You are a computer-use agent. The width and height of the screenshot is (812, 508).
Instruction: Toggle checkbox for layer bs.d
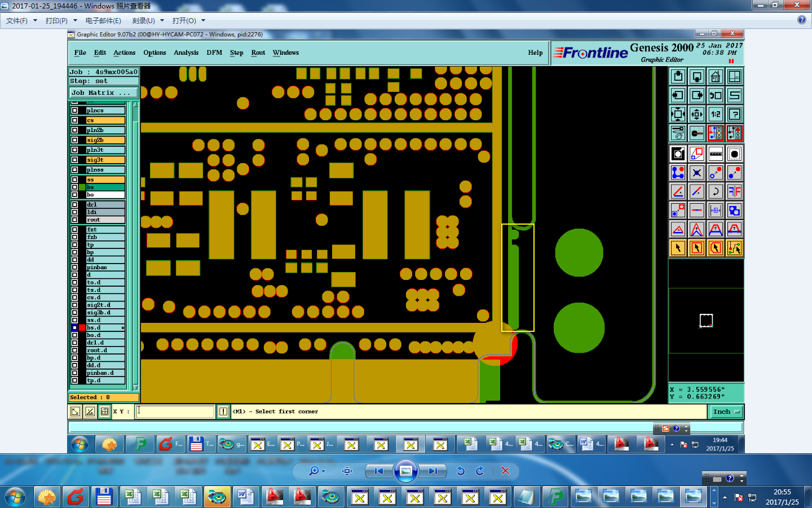(x=74, y=327)
